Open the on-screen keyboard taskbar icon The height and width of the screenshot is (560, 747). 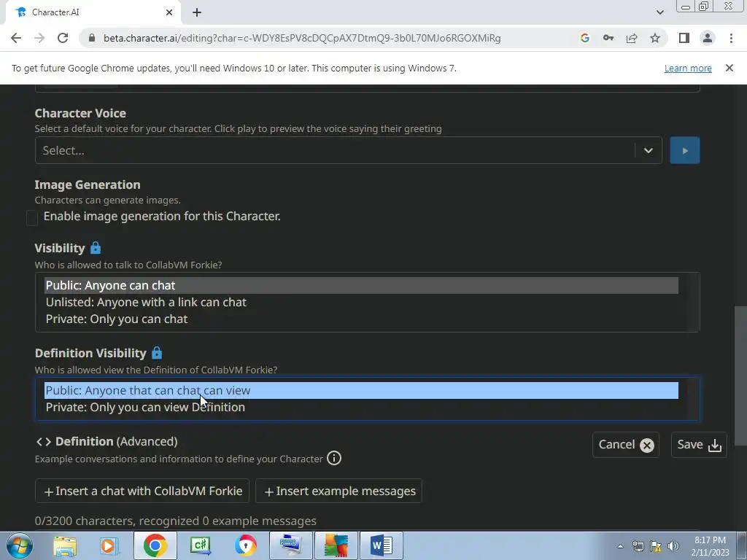tap(290, 545)
